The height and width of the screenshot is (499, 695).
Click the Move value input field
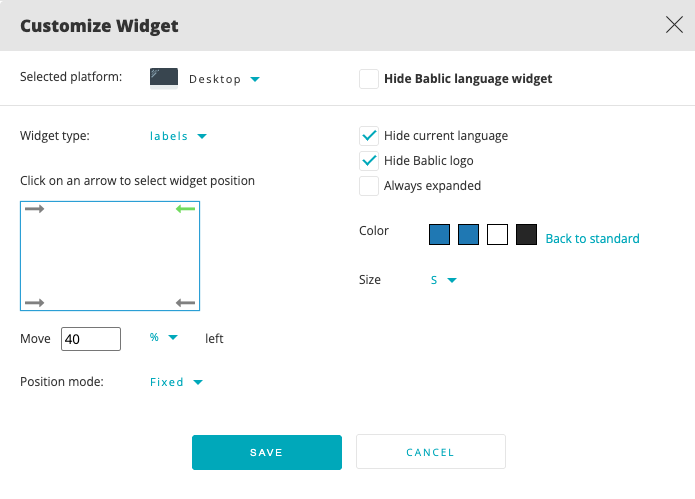click(91, 339)
